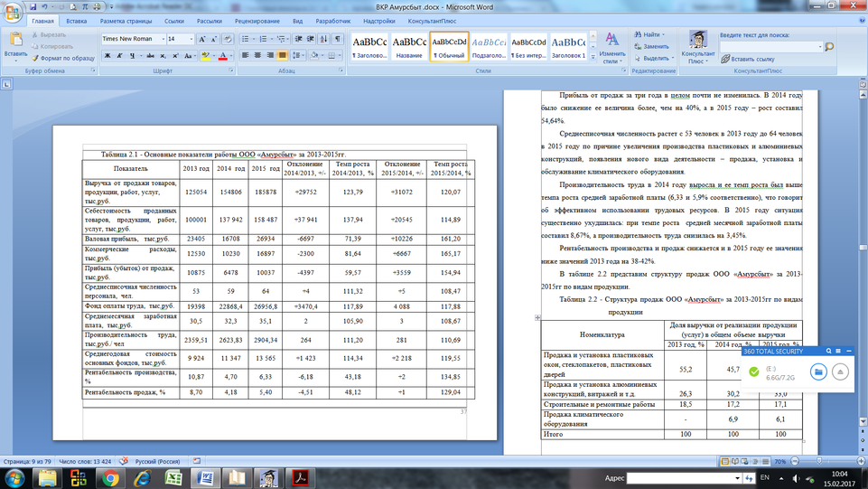Apply italic formatting

tap(120, 56)
